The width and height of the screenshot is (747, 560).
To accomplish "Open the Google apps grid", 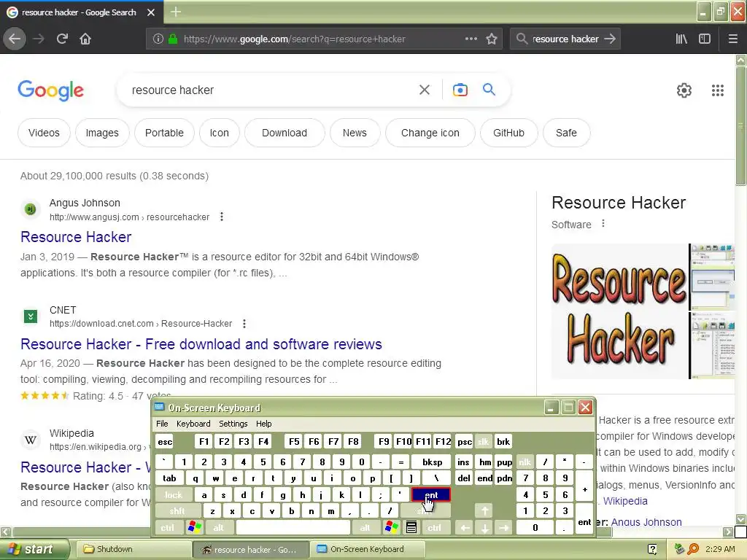I will pyautogui.click(x=718, y=90).
